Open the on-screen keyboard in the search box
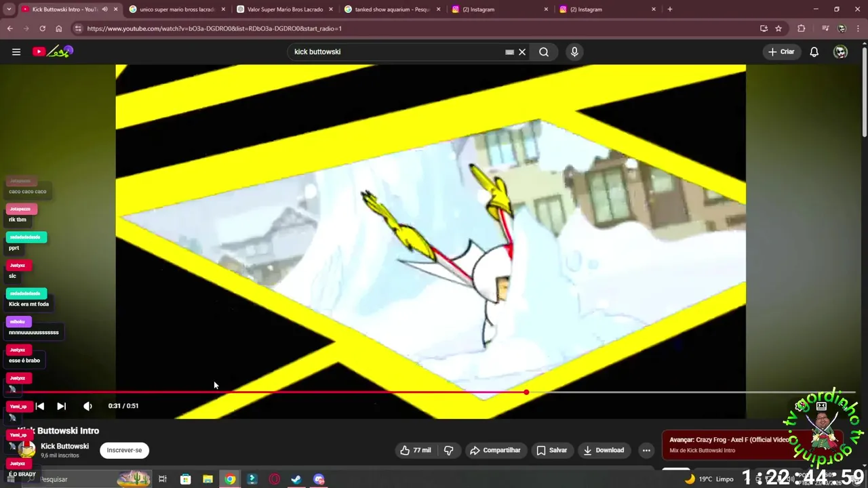Screen dimensions: 868x488 (509, 52)
